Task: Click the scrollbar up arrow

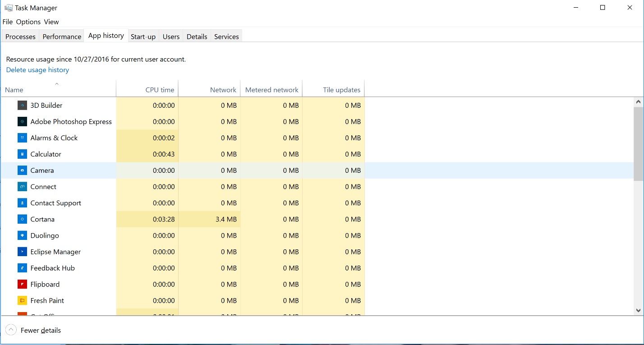Action: click(638, 102)
